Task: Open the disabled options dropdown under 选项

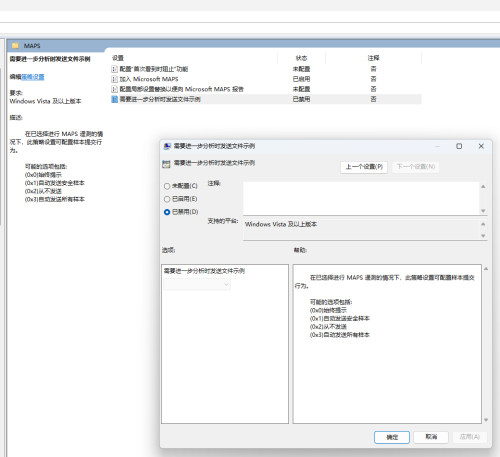Action: (x=197, y=284)
